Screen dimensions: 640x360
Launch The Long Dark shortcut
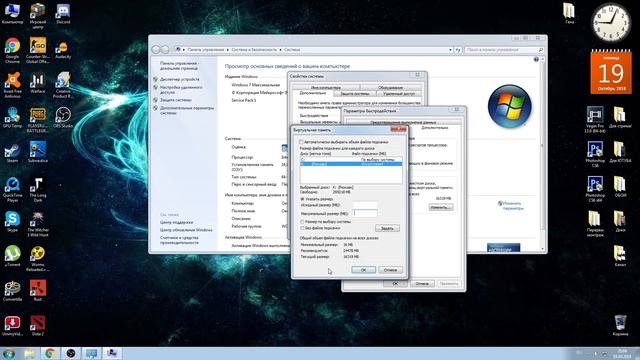(x=38, y=189)
